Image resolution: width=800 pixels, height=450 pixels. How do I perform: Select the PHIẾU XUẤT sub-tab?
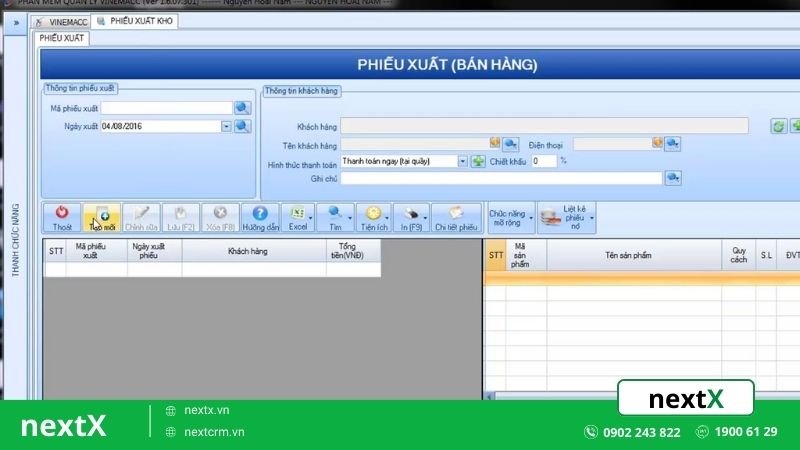[62, 38]
